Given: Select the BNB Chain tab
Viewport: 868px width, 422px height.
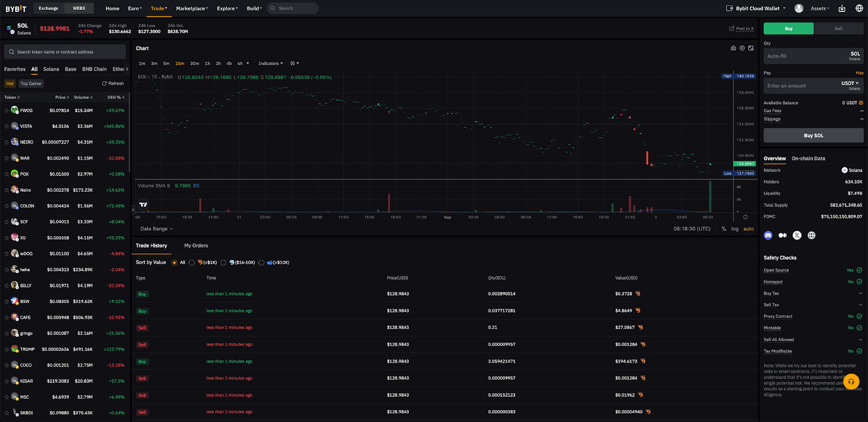Looking at the screenshot, I should tap(94, 70).
